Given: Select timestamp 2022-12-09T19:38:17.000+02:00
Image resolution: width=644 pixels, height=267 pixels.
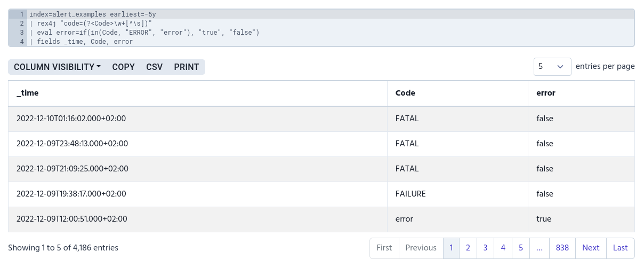Looking at the screenshot, I should coord(71,194).
